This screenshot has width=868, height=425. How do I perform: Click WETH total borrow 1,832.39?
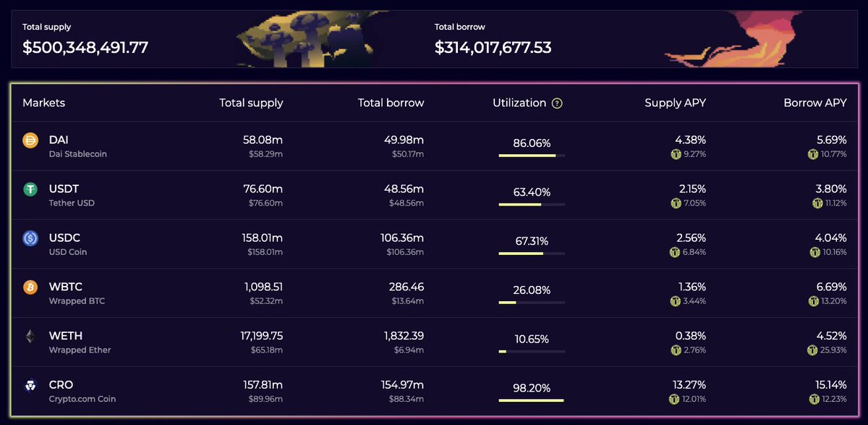(404, 336)
